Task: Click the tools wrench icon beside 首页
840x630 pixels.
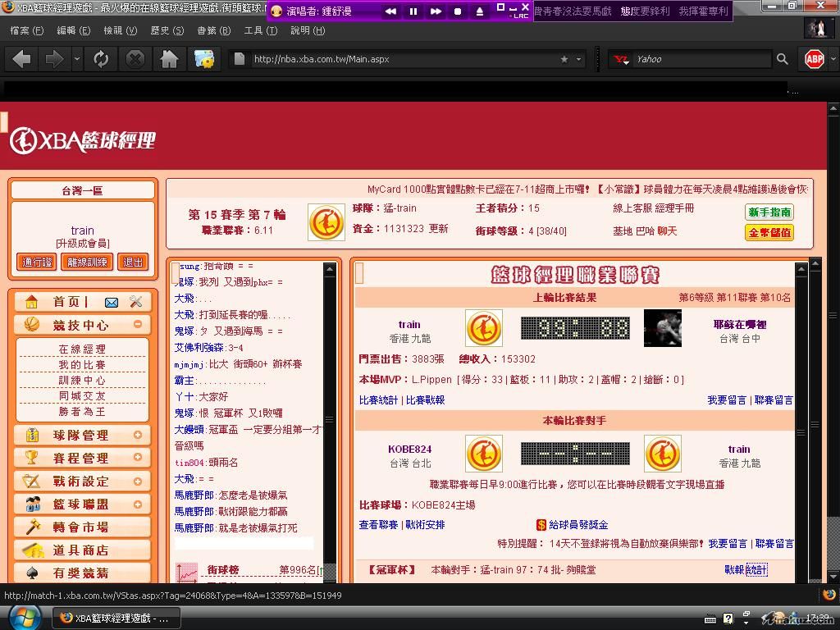Action: (x=136, y=302)
